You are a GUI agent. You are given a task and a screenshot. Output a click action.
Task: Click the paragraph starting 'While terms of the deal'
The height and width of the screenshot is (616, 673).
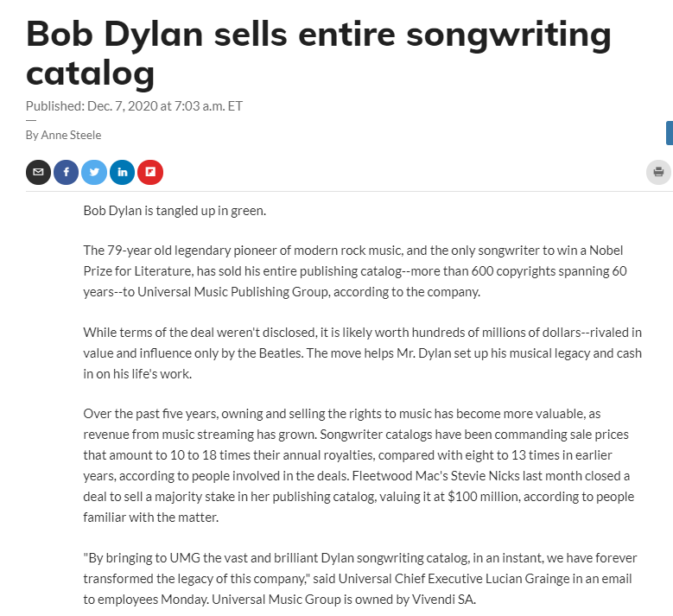pos(363,352)
